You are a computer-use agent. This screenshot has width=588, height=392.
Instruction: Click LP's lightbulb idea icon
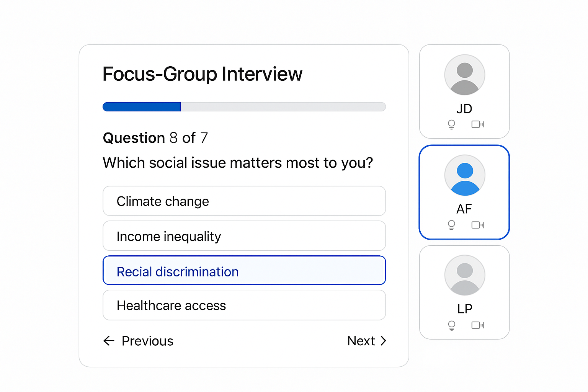(451, 325)
